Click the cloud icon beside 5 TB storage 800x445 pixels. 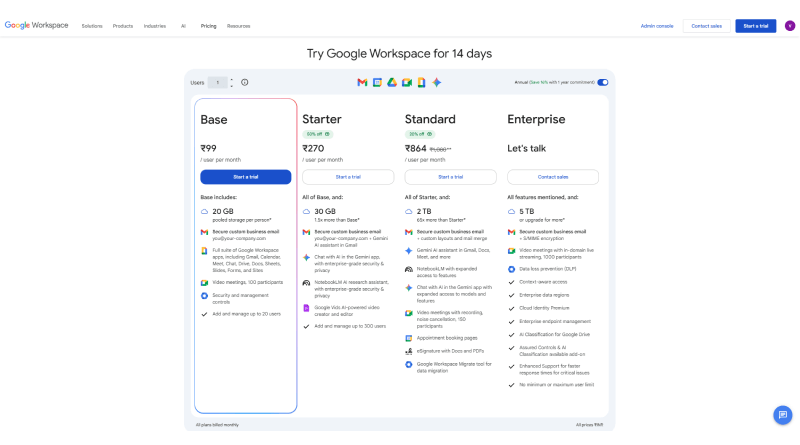pyautogui.click(x=511, y=211)
